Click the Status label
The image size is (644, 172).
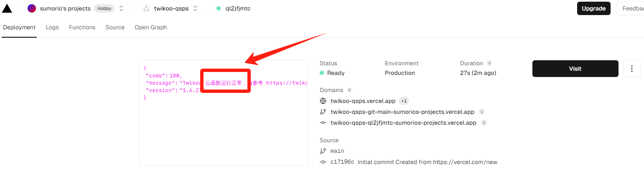click(x=328, y=63)
